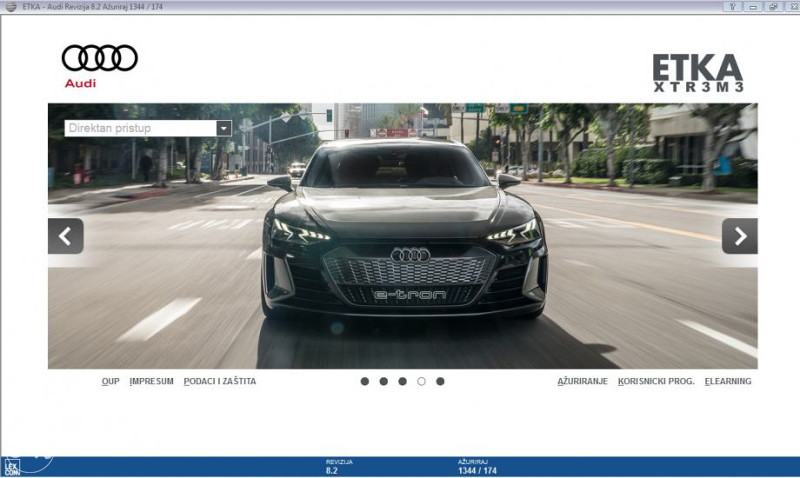800x478 pixels.
Task: Click the help button in title bar
Action: (732, 7)
